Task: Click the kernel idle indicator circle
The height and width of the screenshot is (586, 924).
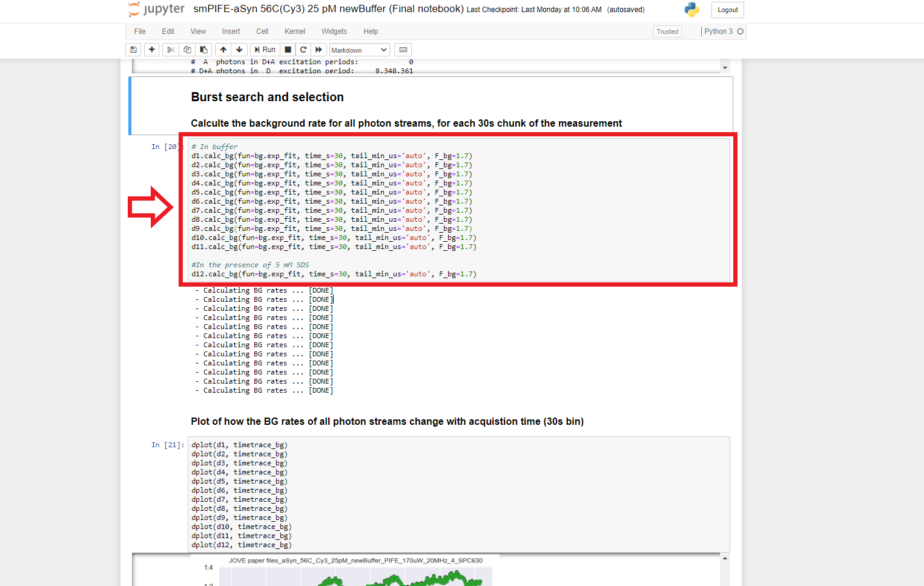Action: coord(740,32)
